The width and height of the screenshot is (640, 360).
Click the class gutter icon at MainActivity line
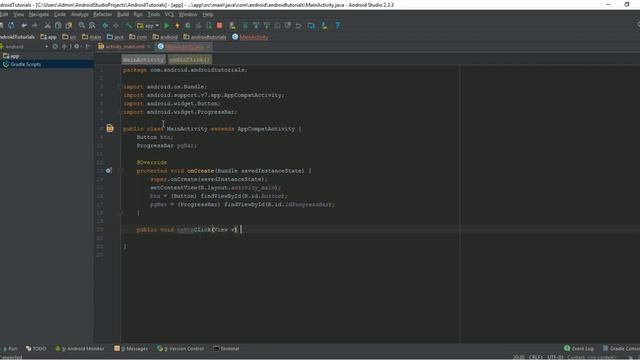point(110,129)
